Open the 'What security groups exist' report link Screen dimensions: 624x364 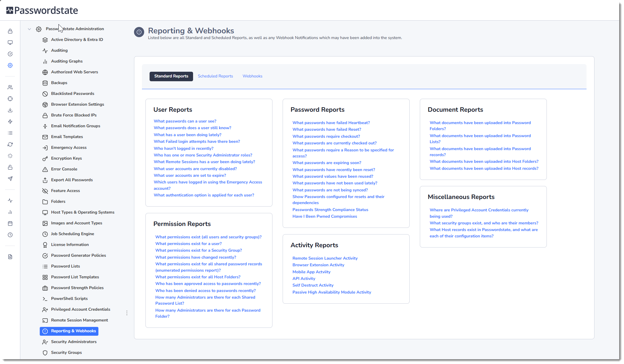coord(484,223)
